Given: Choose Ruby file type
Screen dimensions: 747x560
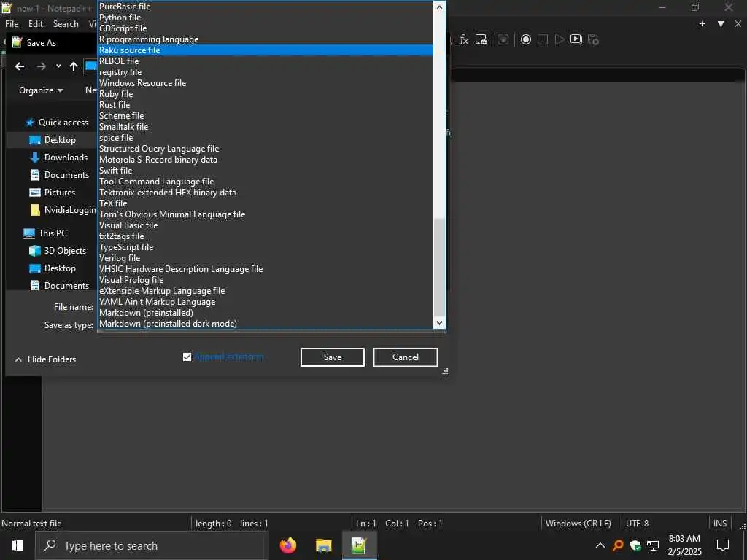Looking at the screenshot, I should tap(266, 94).
